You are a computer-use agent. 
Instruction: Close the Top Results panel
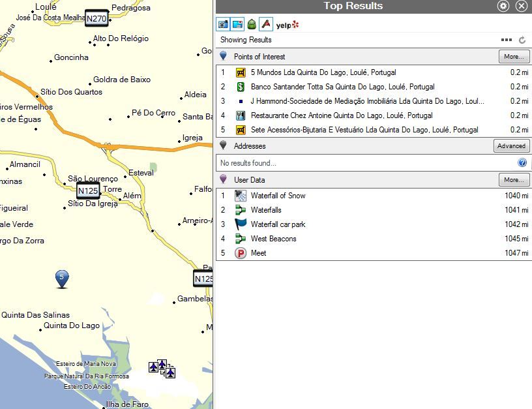pos(521,6)
